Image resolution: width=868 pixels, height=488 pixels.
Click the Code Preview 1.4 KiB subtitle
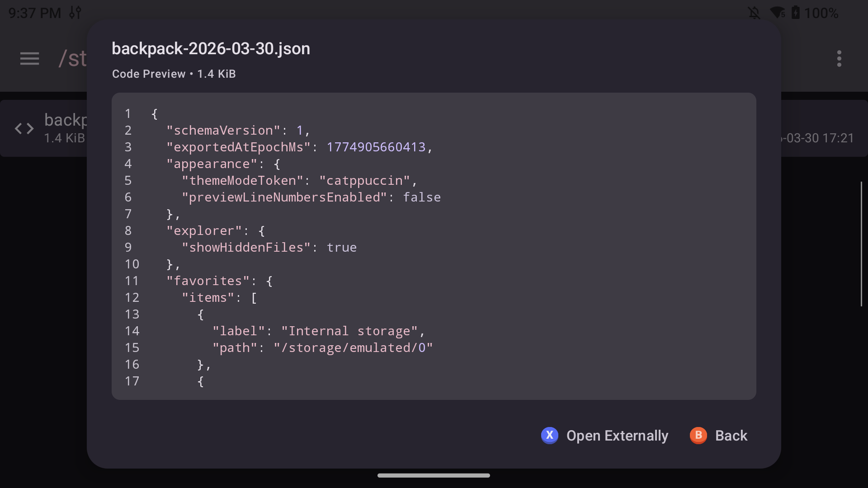[174, 74]
